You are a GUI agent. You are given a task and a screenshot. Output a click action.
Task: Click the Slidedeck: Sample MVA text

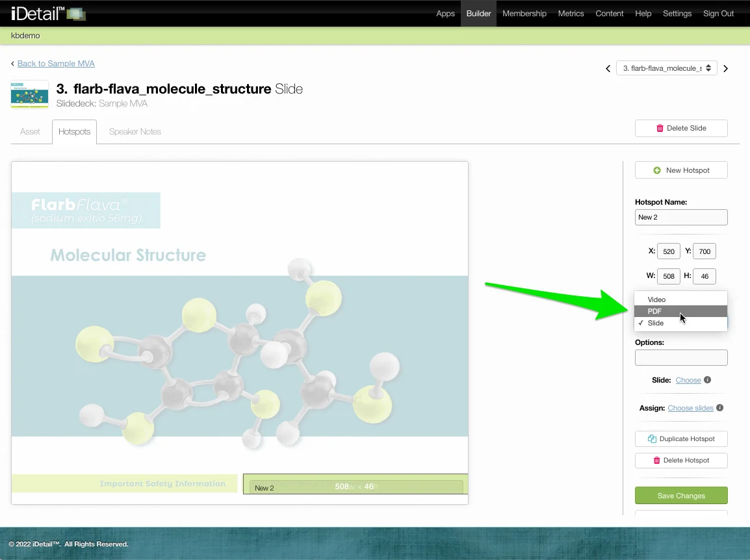(x=102, y=103)
